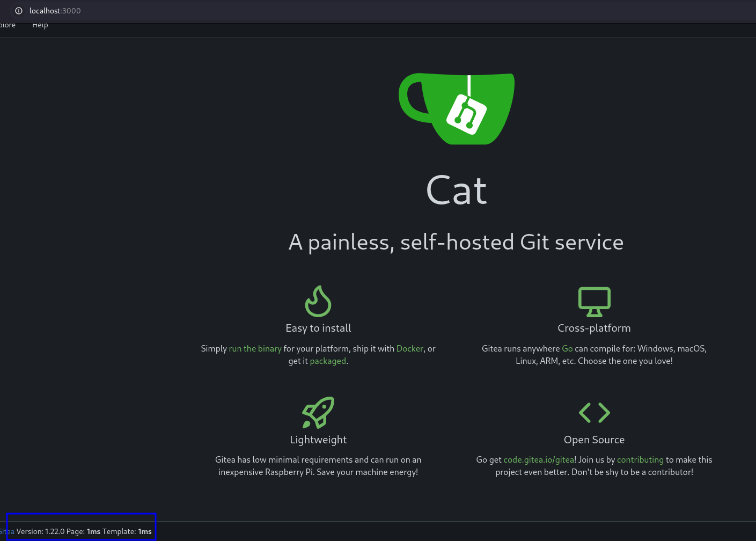Click the code brackets icon above Open Source

point(594,413)
